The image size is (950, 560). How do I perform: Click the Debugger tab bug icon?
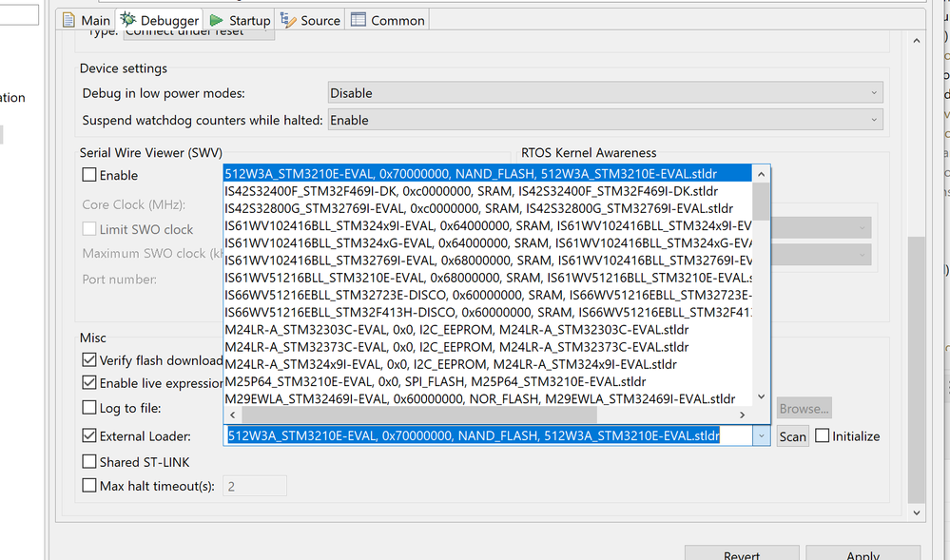(x=127, y=19)
